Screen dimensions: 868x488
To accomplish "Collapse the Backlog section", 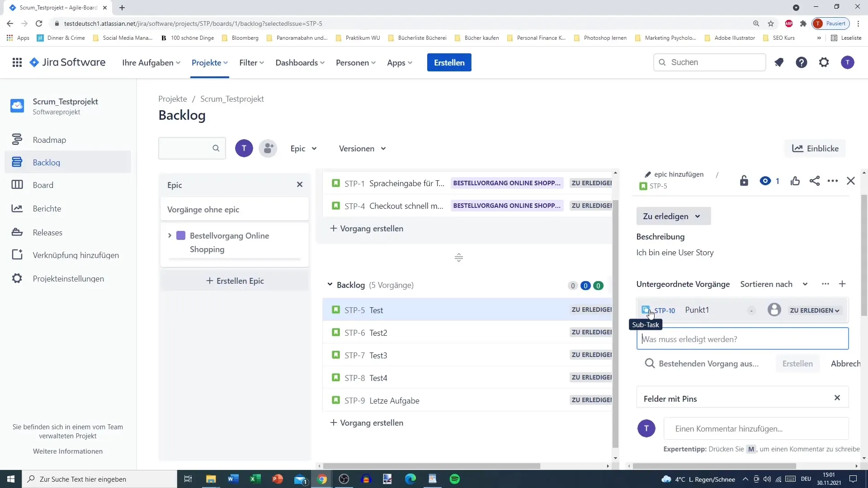I will [x=330, y=285].
